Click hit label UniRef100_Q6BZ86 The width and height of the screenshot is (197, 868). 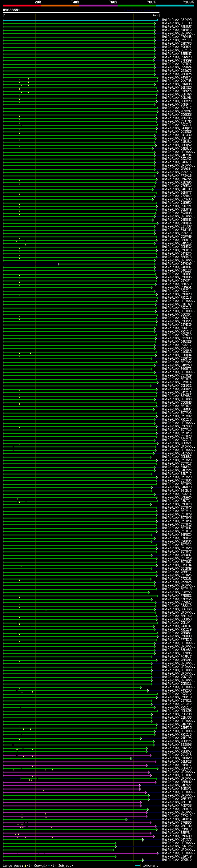pyautogui.click(x=177, y=118)
